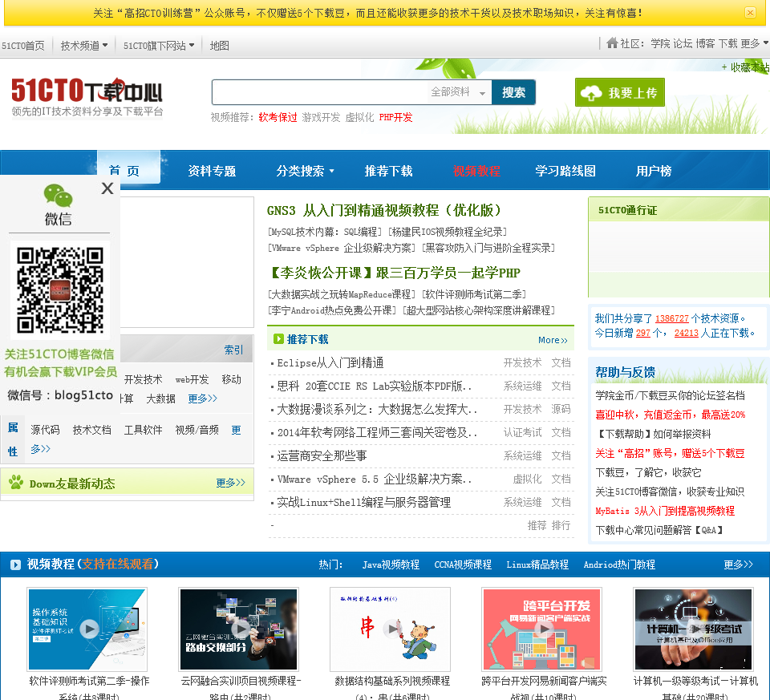Screen dimensions: 770x700
Task: Click the play icon beside 视频教程 header
Action: pos(16,564)
